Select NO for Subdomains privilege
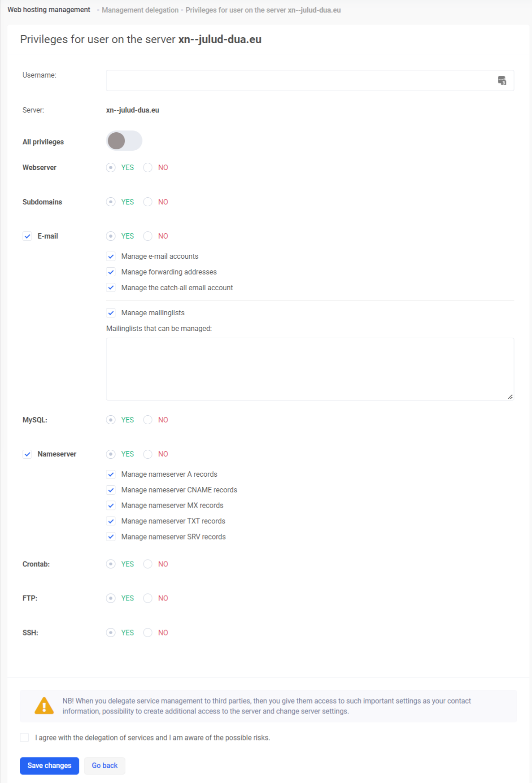Viewport: 532px width, 783px height. 148,202
